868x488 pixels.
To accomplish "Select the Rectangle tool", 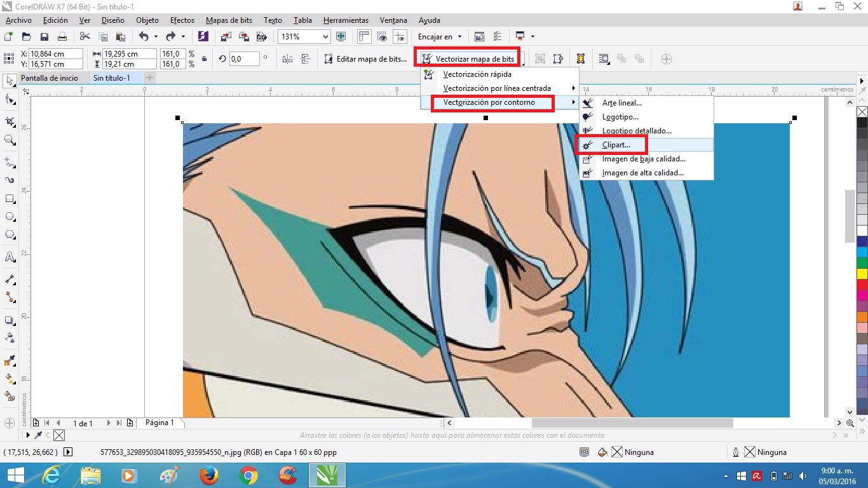I will (9, 198).
